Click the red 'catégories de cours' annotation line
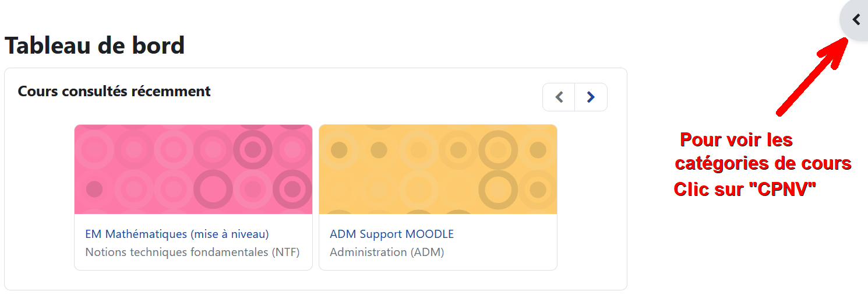Viewport: 868px width, 298px height. pos(763,163)
